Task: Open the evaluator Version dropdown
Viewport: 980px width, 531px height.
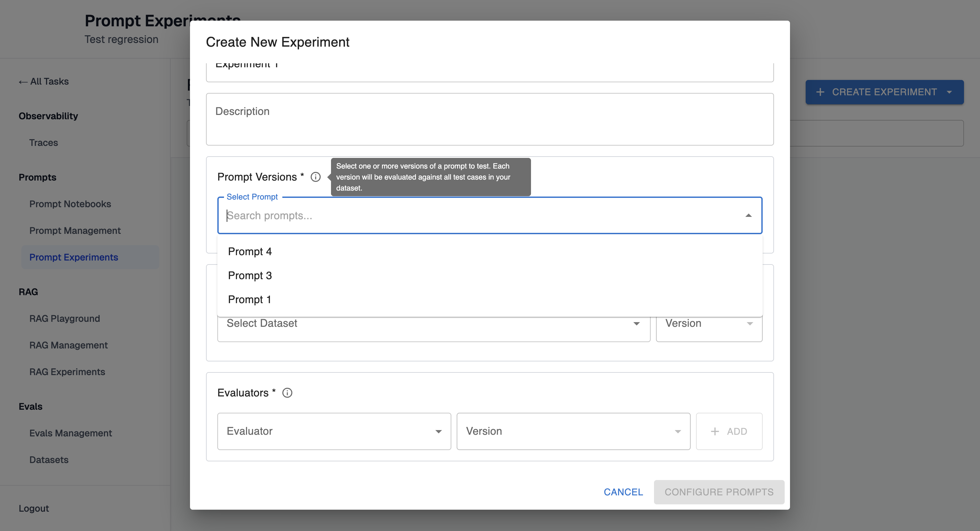Action: point(573,431)
